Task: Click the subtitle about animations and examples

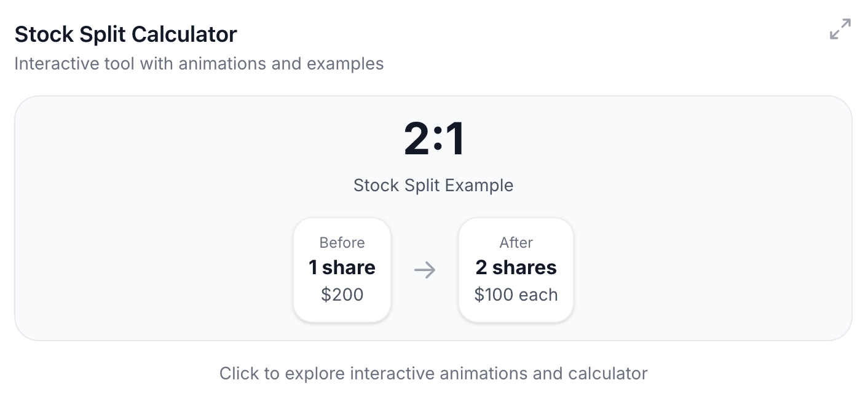Action: tap(199, 63)
